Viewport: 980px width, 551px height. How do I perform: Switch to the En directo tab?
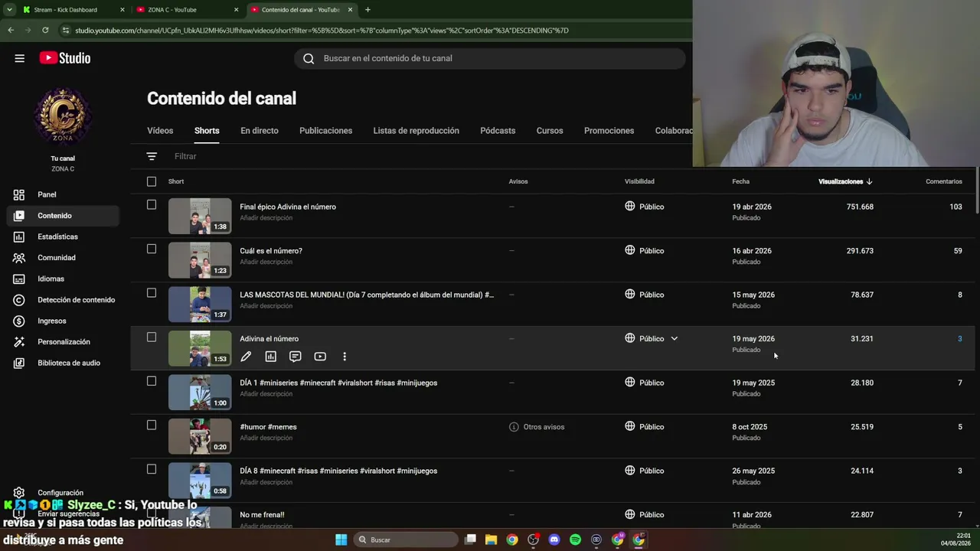[x=260, y=131]
